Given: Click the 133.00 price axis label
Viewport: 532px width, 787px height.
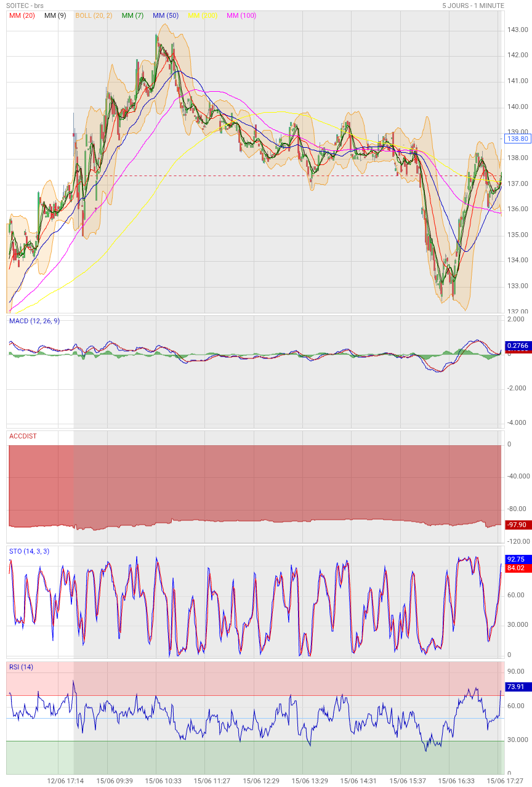Looking at the screenshot, I should tap(518, 286).
